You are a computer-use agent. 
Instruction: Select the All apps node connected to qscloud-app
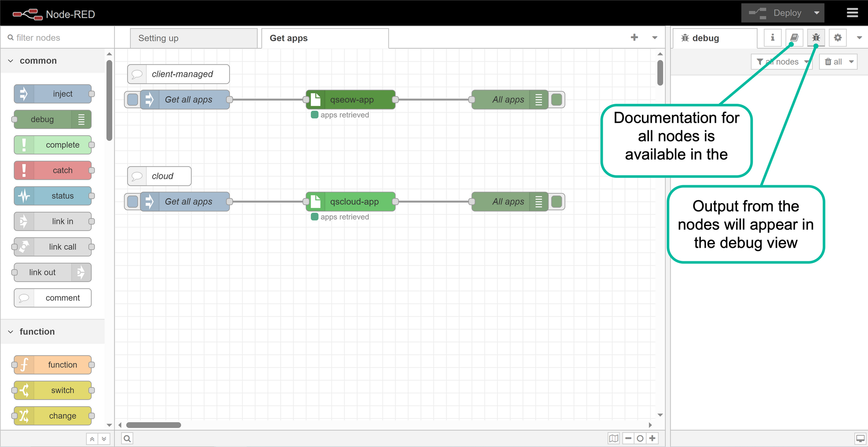pyautogui.click(x=510, y=202)
